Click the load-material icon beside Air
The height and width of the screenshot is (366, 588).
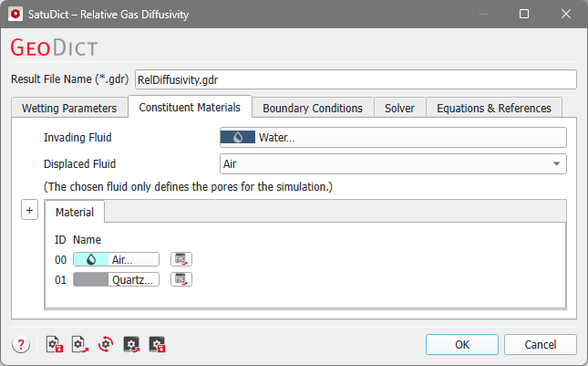point(181,259)
